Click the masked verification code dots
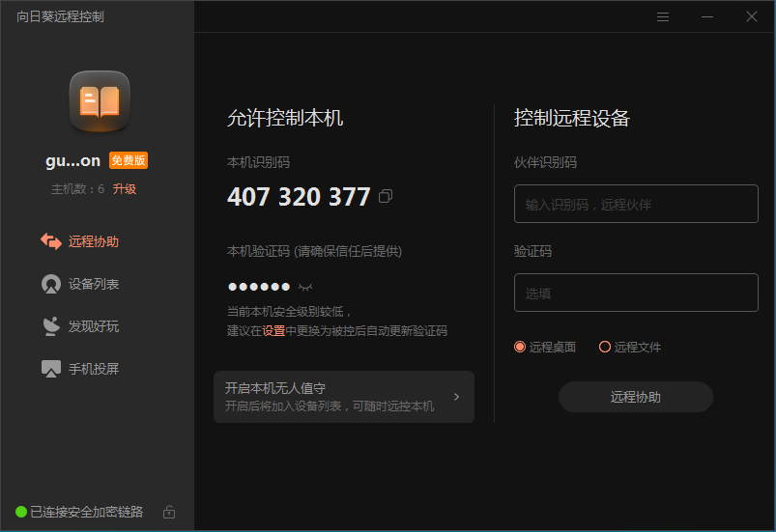The image size is (776, 532). coord(259,287)
